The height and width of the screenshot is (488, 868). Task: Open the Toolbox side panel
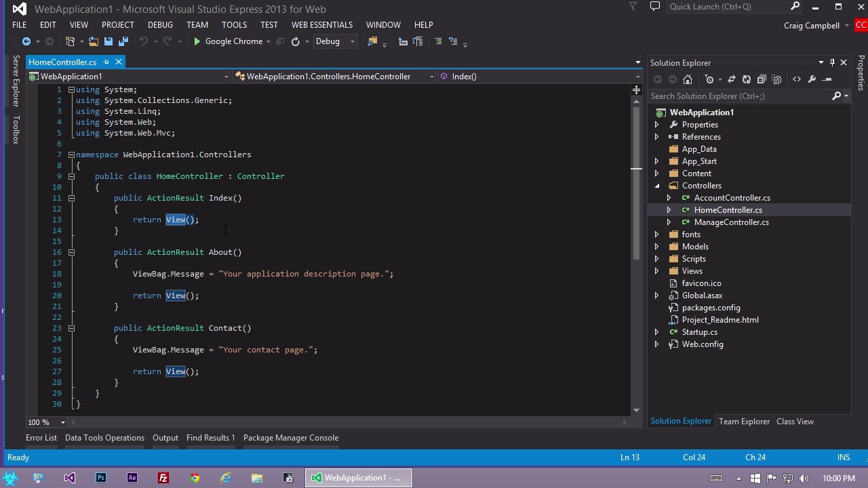(x=16, y=129)
